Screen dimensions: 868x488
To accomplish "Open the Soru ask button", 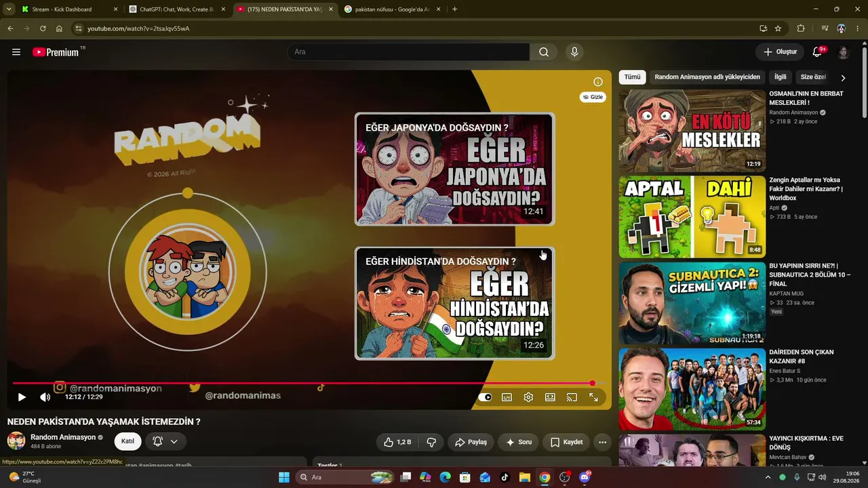I will pyautogui.click(x=519, y=442).
